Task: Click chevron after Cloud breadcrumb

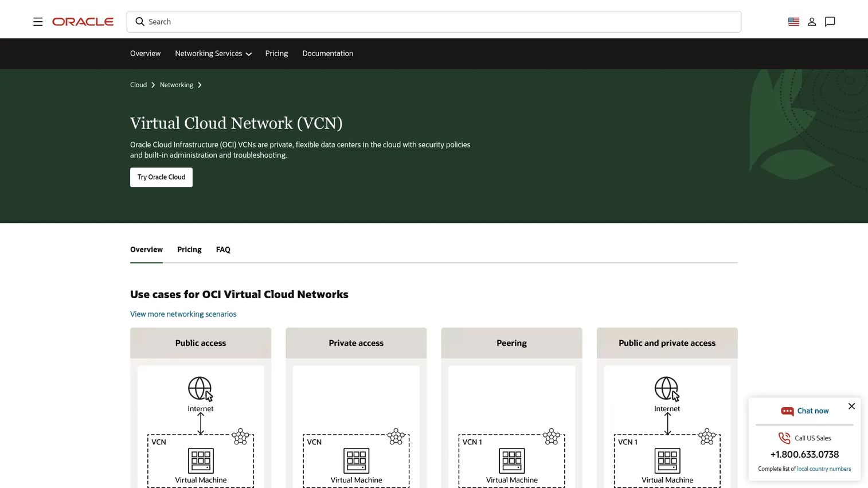Action: point(153,85)
